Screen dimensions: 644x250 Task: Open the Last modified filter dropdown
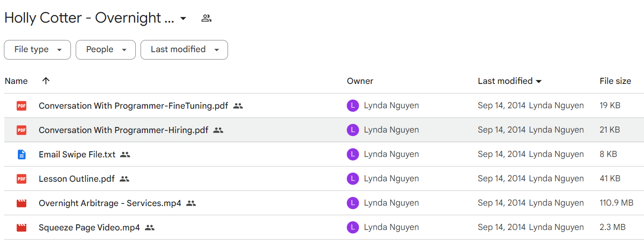coord(184,50)
